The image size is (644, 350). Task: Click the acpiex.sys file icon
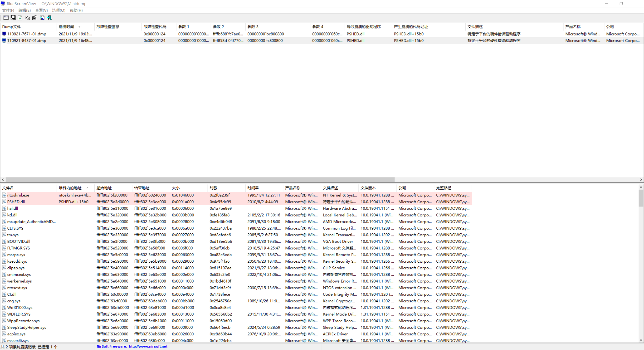[4, 334]
